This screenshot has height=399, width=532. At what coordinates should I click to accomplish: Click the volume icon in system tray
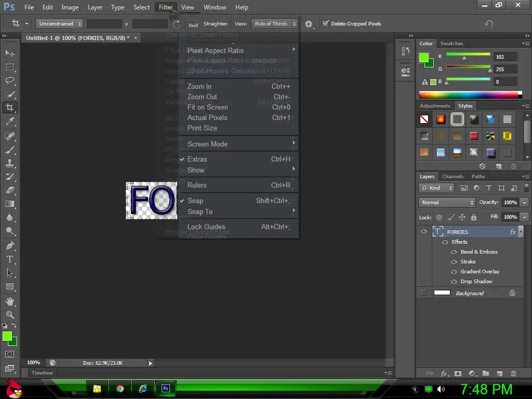point(441,389)
